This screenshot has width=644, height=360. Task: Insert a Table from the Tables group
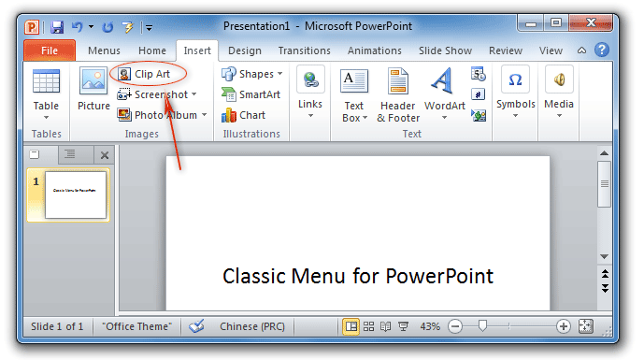[x=46, y=94]
